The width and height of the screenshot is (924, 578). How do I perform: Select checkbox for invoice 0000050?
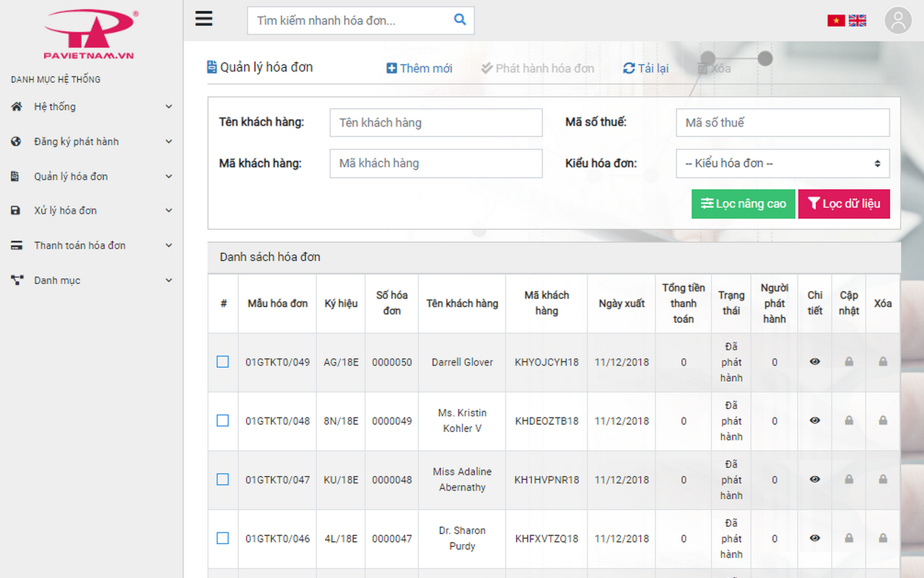pyautogui.click(x=223, y=362)
